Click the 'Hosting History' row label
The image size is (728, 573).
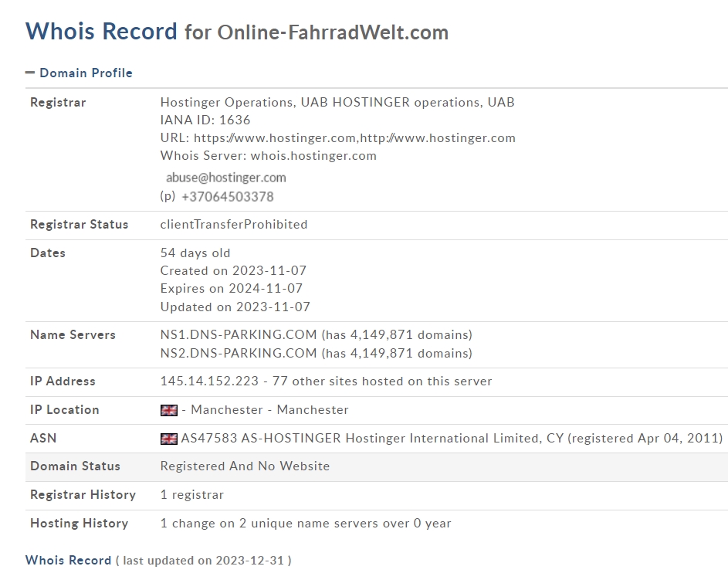(80, 524)
